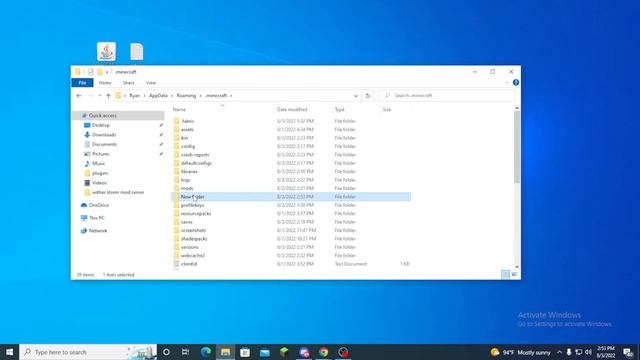Select the crash-reports folder row
Screen dimensions: 640x360
[x=291, y=155]
